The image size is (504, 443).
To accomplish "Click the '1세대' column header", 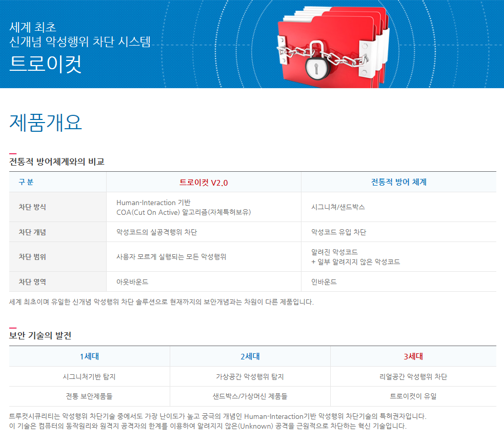I will pyautogui.click(x=89, y=356).
